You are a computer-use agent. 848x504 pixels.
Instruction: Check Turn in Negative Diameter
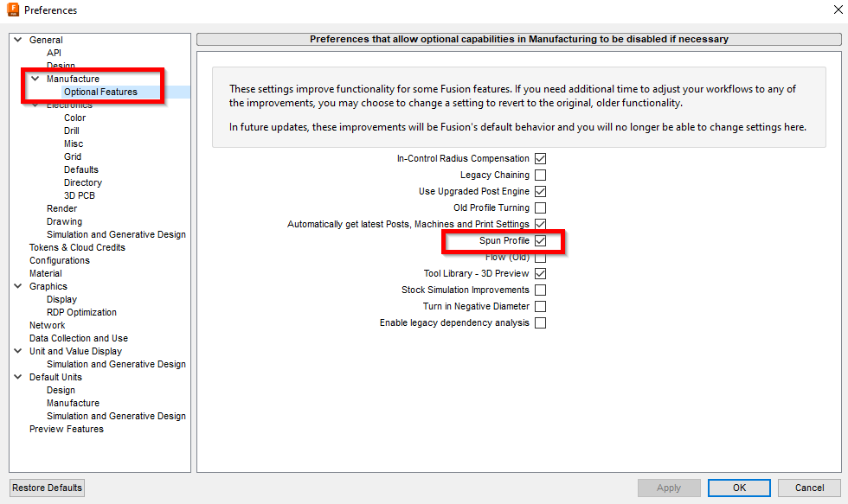coord(540,305)
